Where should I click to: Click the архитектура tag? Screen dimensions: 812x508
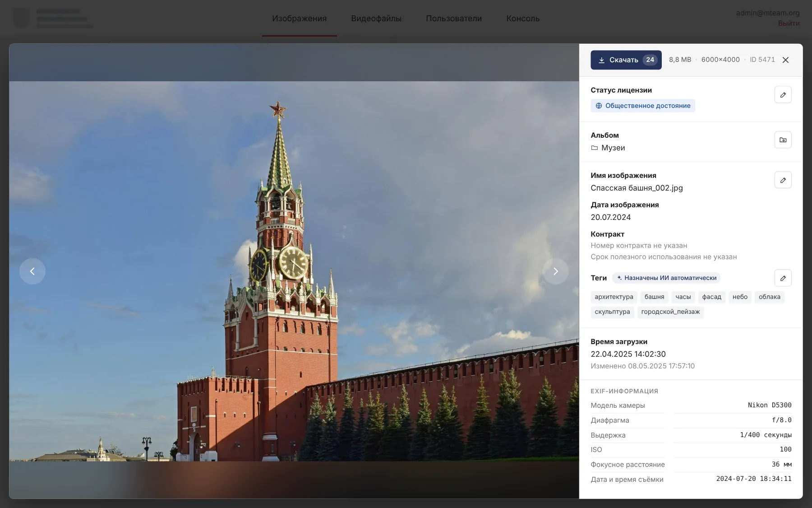(x=614, y=297)
